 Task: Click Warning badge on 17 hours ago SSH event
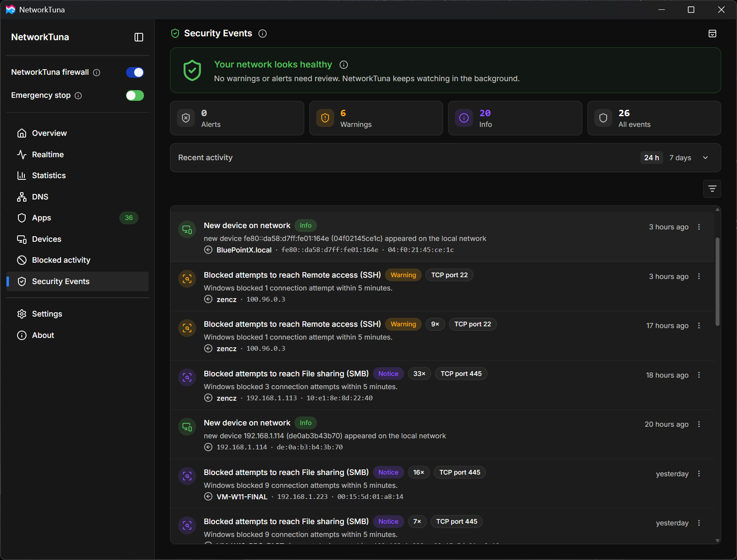point(403,324)
